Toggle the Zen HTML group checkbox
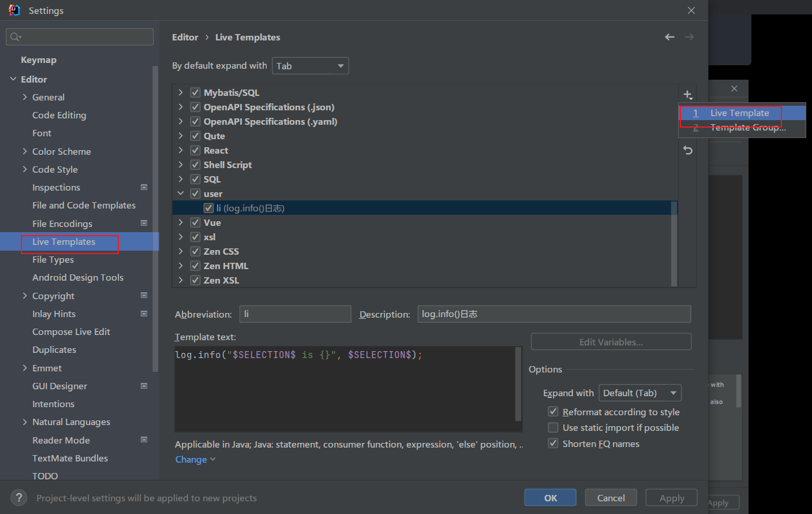The width and height of the screenshot is (812, 514). point(195,266)
